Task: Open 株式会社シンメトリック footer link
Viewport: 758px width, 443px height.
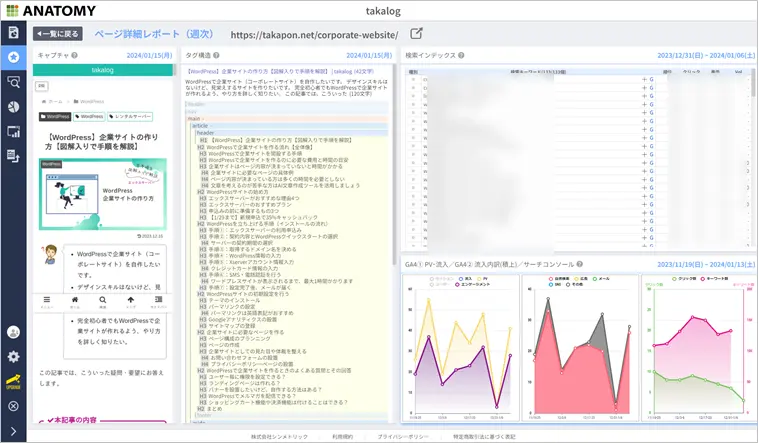Action: pyautogui.click(x=279, y=437)
